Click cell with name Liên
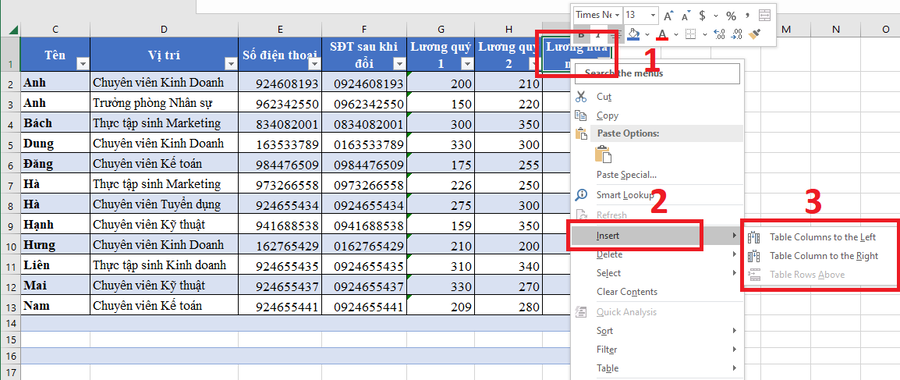900x380 pixels. pos(55,266)
